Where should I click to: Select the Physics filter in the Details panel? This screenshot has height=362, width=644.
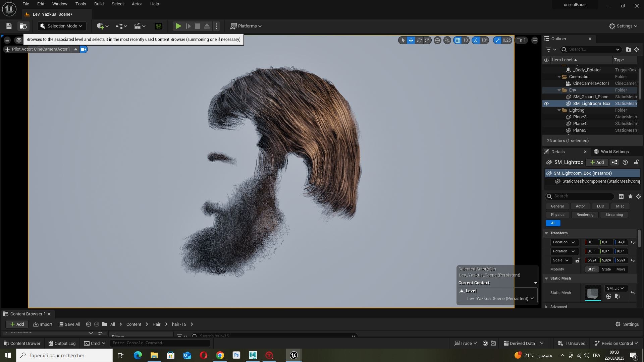pos(557,215)
